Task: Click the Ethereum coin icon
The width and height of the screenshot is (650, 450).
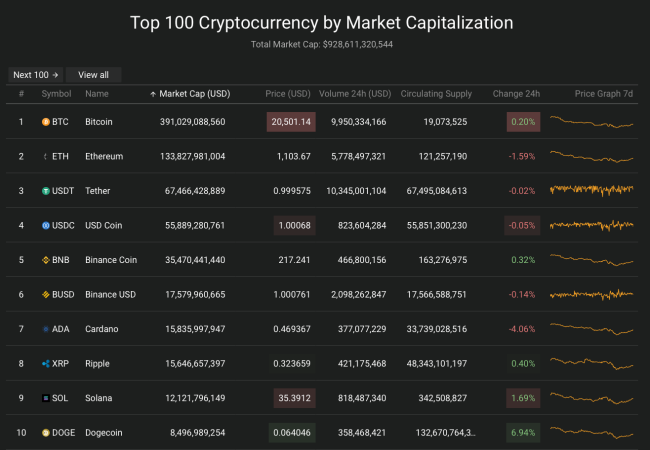Action: [x=46, y=156]
